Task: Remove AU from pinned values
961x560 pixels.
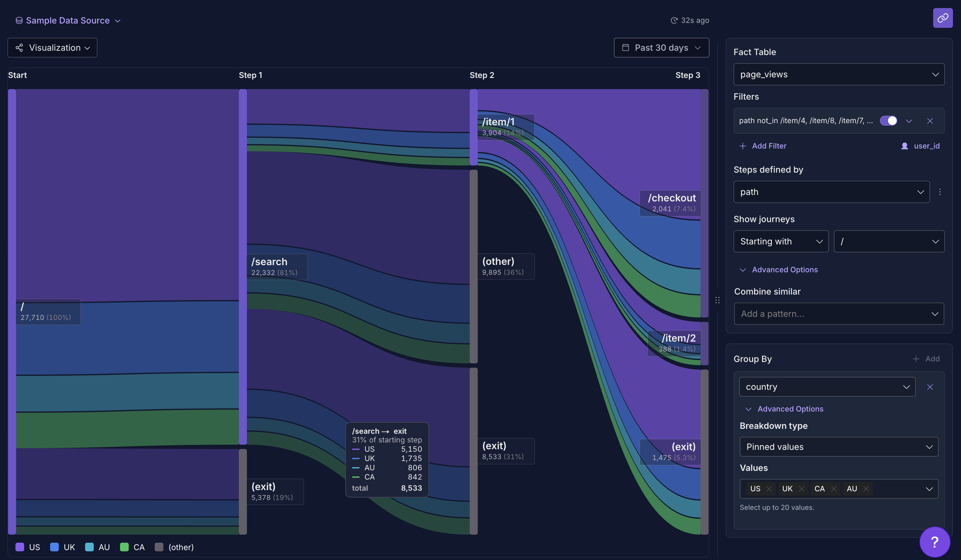Action: pos(866,489)
